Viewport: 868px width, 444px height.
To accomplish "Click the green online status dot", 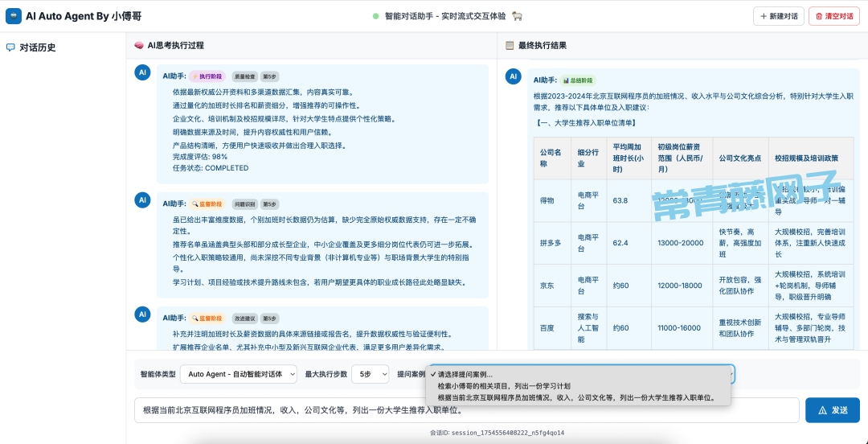I will point(375,16).
